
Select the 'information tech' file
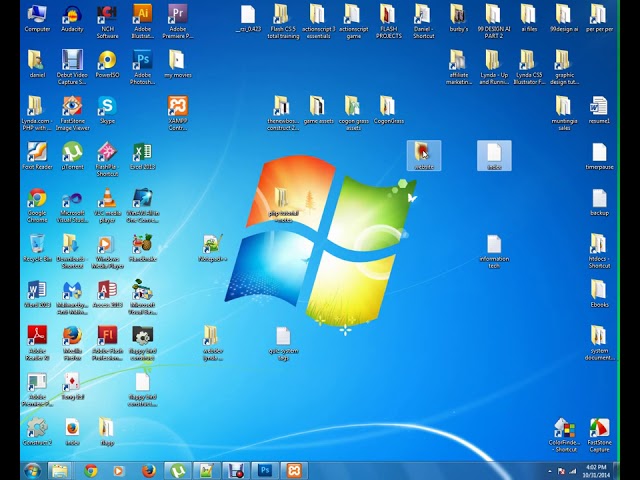(x=494, y=251)
